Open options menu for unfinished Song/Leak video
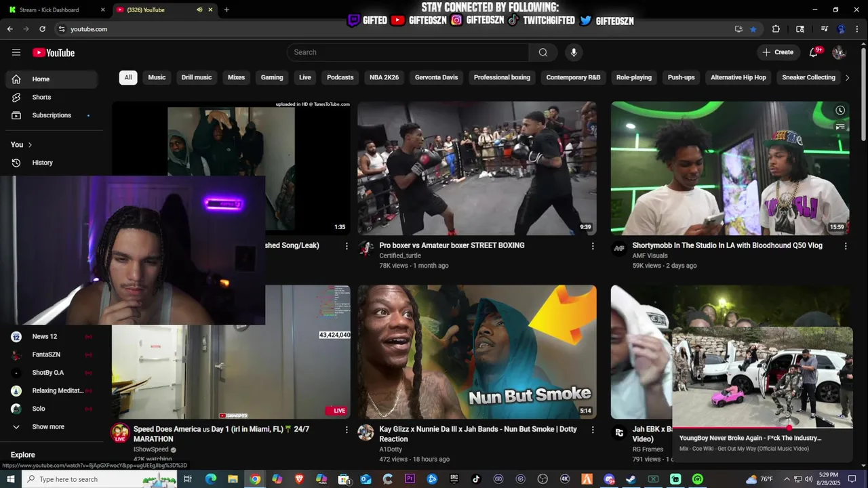Screen dimensions: 868x488 point(347,246)
